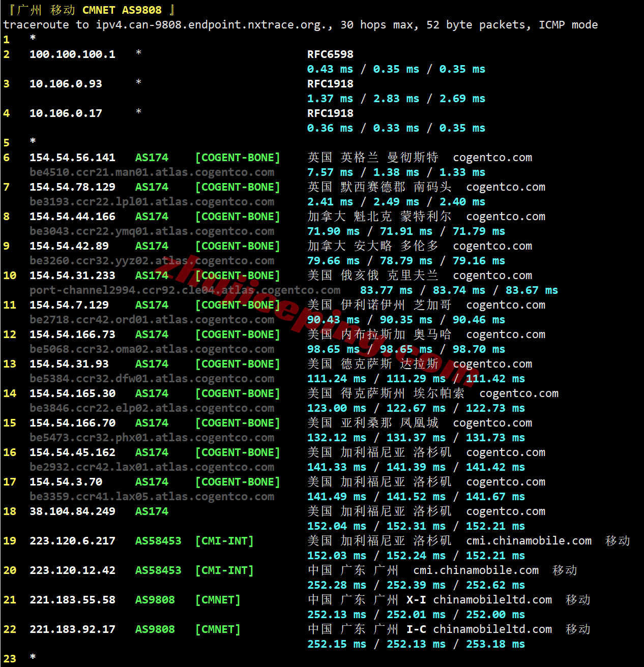Select the IP address 10.106.0.17
The image size is (644, 667).
66,113
